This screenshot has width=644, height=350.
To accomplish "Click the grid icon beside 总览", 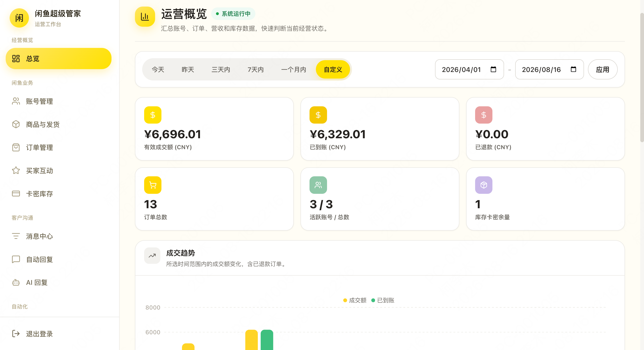I will (16, 59).
